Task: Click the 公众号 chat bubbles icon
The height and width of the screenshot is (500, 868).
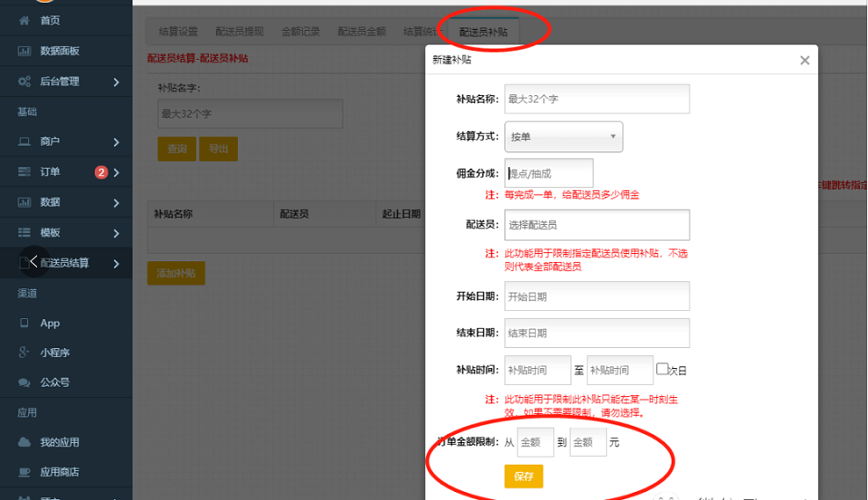Action: [x=24, y=382]
